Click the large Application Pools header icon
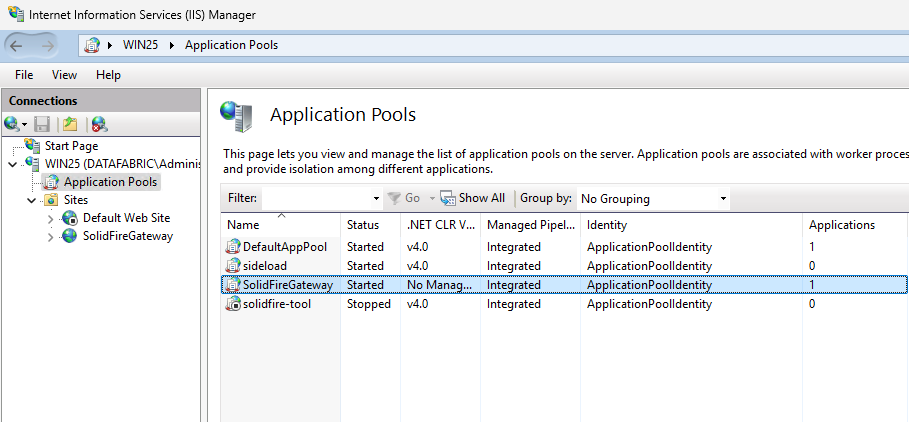This screenshot has height=422, width=909. tap(236, 115)
